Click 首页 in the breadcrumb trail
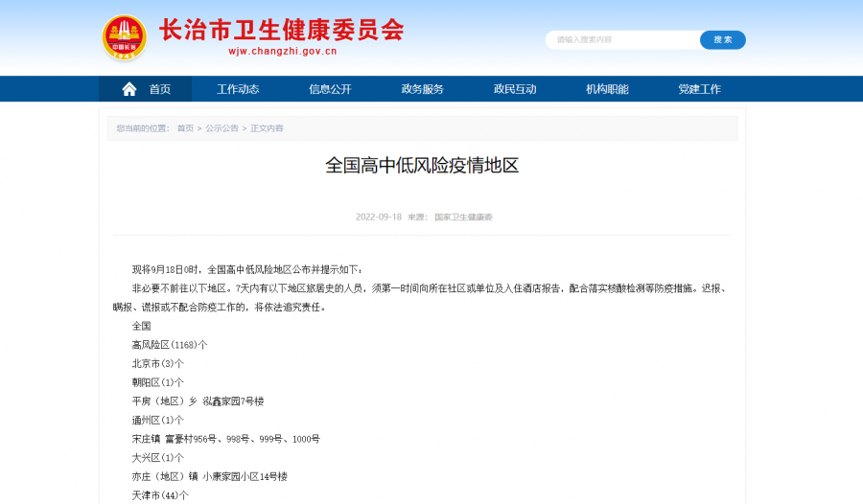This screenshot has width=863, height=504. (x=185, y=128)
